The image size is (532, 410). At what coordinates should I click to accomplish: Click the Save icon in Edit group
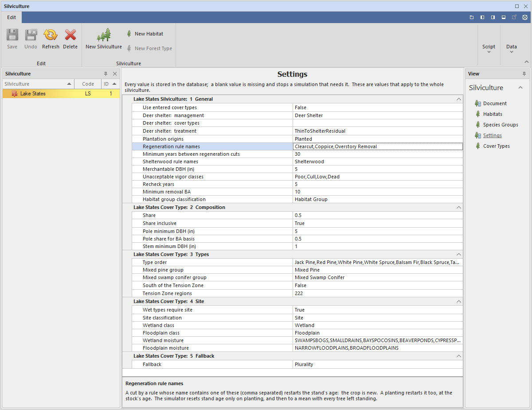click(x=12, y=35)
